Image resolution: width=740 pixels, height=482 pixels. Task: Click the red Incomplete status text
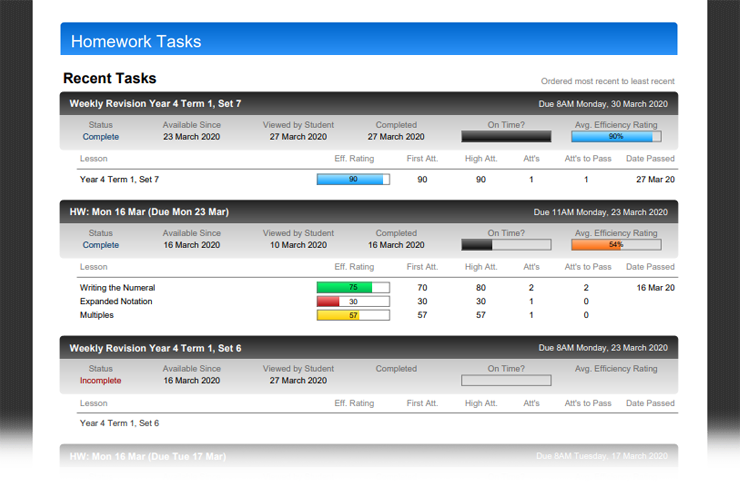point(101,381)
